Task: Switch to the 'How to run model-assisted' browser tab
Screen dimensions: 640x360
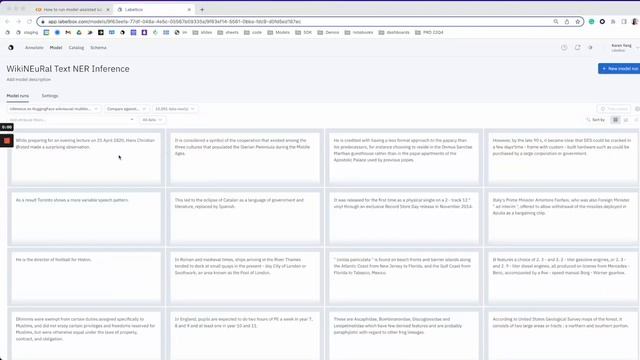Action: coord(72,9)
